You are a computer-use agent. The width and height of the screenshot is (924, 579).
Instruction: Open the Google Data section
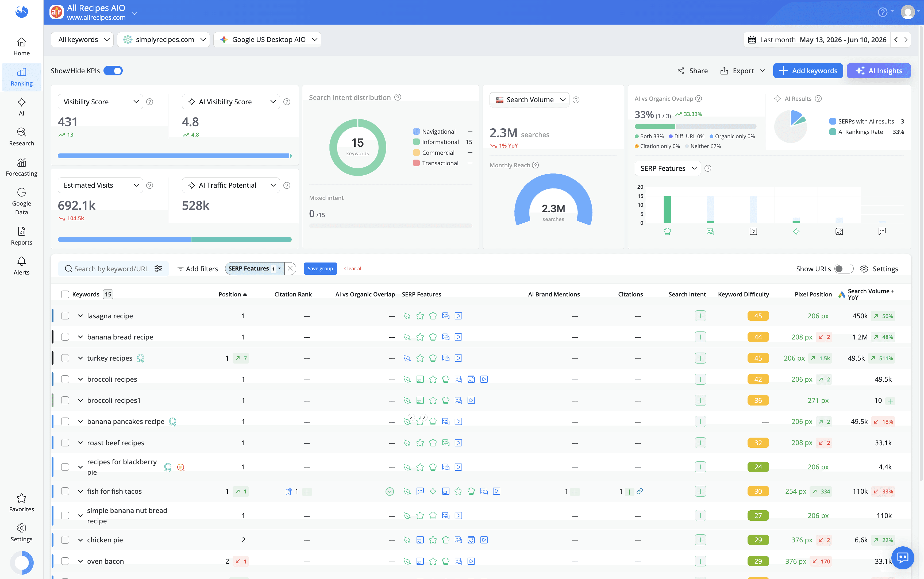pos(21,202)
